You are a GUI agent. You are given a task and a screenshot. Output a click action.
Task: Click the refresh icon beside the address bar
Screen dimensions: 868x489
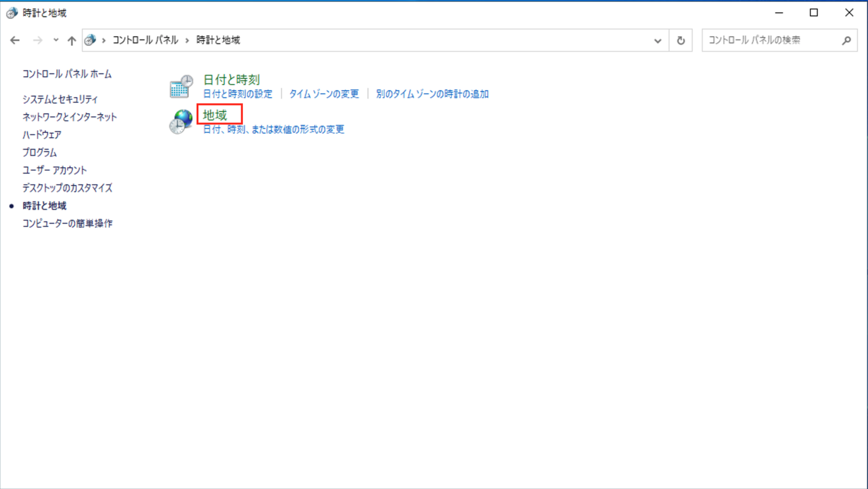681,40
